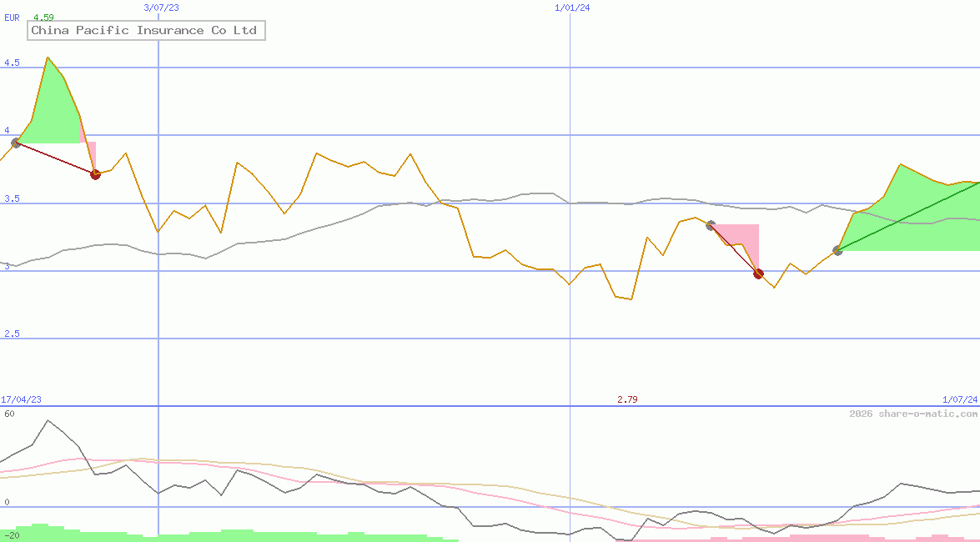
Task: Select the gray marker above the pink zone
Action: pyautogui.click(x=710, y=223)
